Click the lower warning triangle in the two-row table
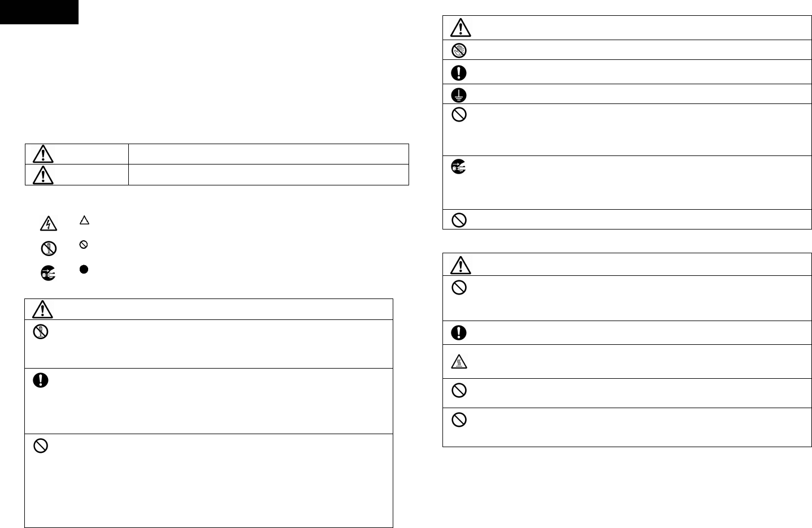Image resolution: width=812 pixels, height=528 pixels. [x=43, y=175]
